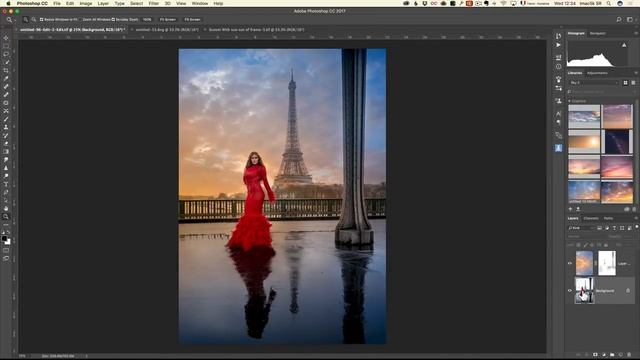Open the Libraries panel flyout menu
This screenshot has height=360, width=640.
636,73
